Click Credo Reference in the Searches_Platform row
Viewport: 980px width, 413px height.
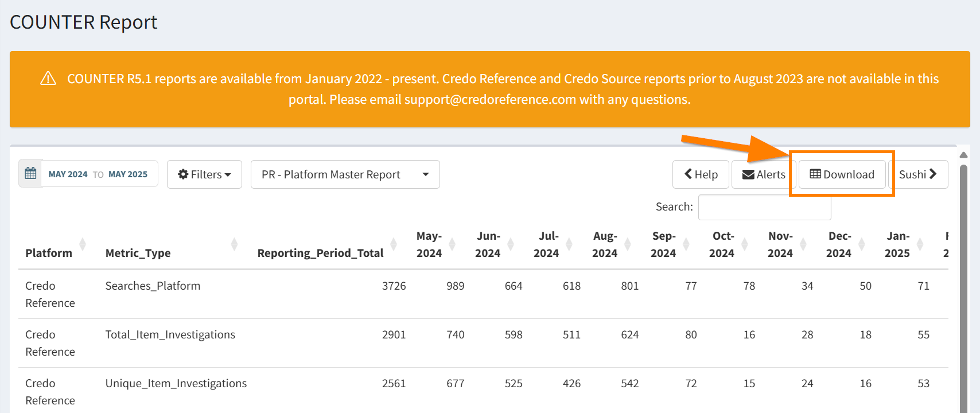click(50, 294)
